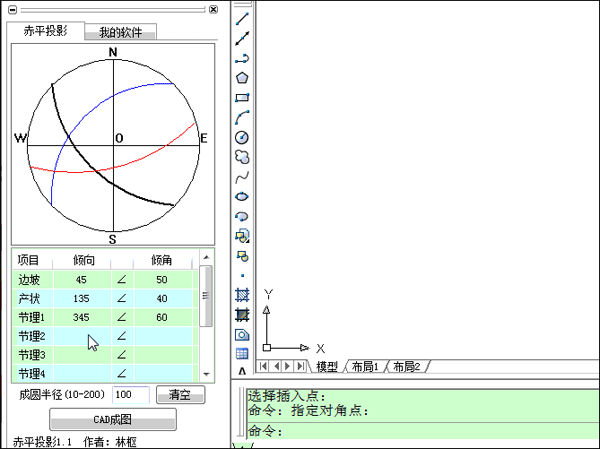Viewport: 600px width, 449px height.
Task: Switch to 我的软件 tab
Action: [x=120, y=32]
